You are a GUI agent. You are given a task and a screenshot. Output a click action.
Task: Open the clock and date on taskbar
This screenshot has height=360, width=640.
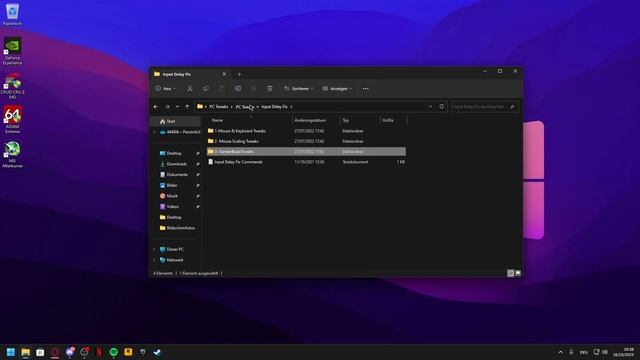[x=623, y=352]
